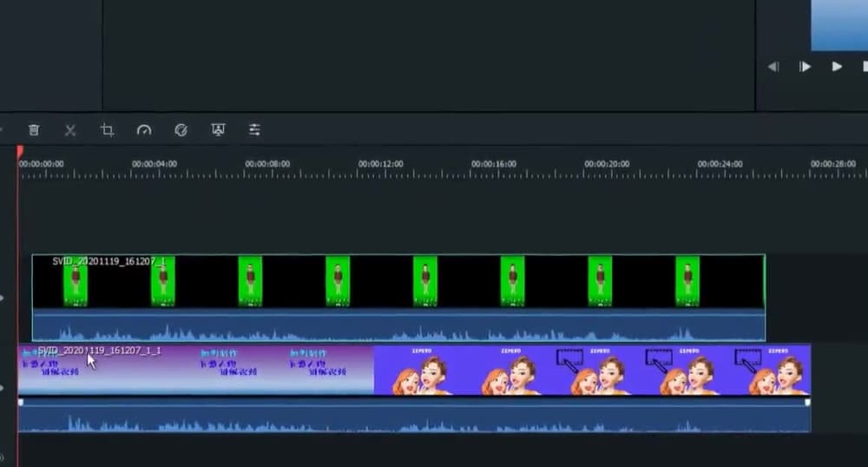868x467 pixels.
Task: Click the Green Screen icon
Action: click(x=218, y=129)
